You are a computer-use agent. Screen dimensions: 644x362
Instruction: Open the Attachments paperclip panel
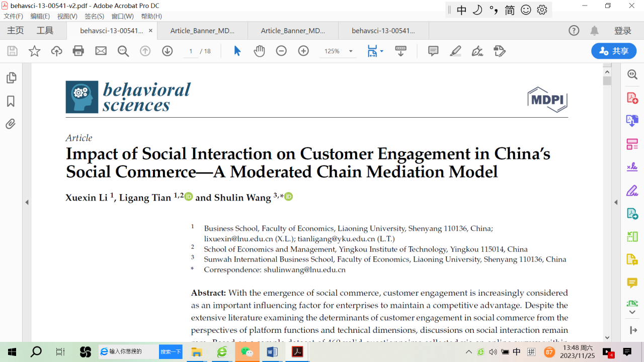tap(11, 124)
